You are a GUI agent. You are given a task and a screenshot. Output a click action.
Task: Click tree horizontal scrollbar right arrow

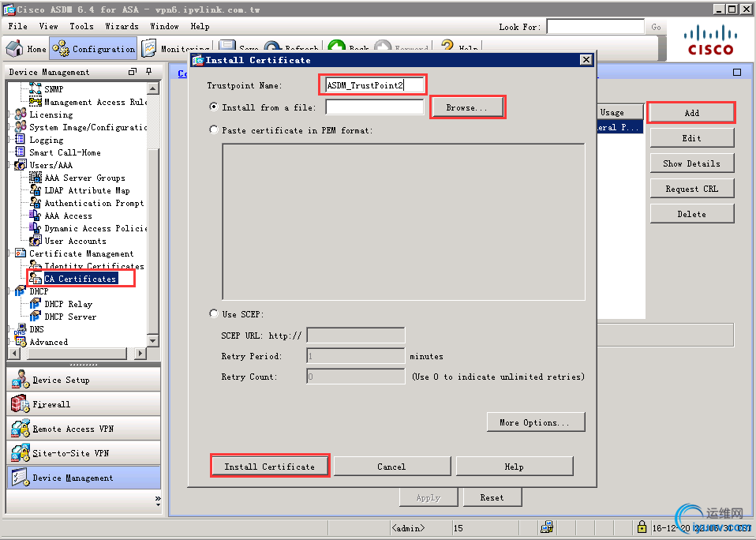(140, 354)
